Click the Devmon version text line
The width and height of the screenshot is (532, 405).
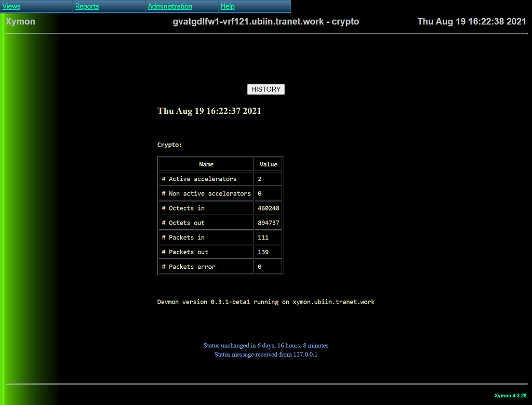tap(265, 302)
